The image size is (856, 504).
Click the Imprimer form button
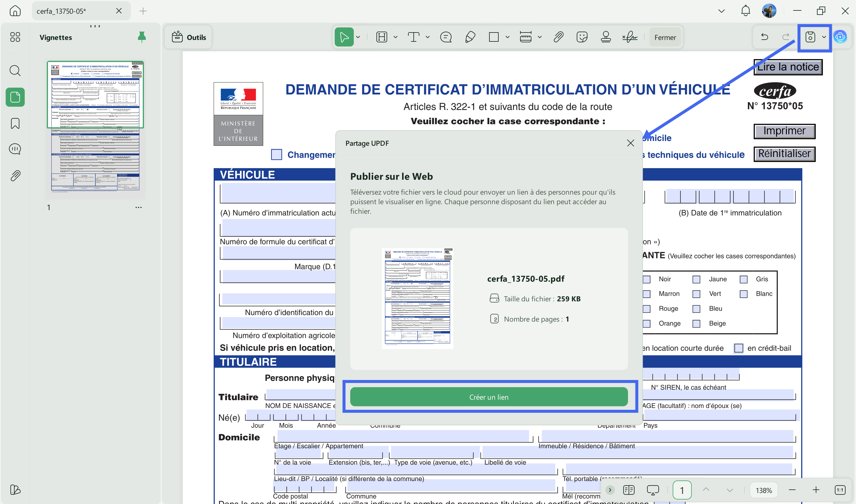(x=784, y=131)
